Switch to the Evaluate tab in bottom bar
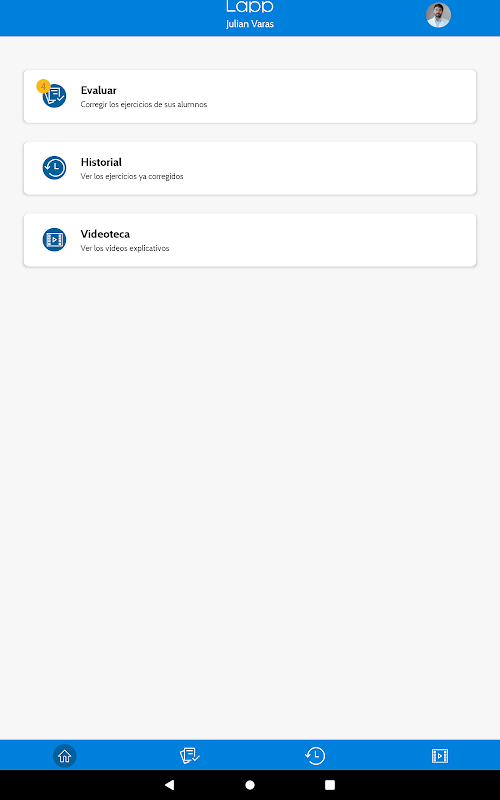Screen dimensions: 500x800 [189, 756]
